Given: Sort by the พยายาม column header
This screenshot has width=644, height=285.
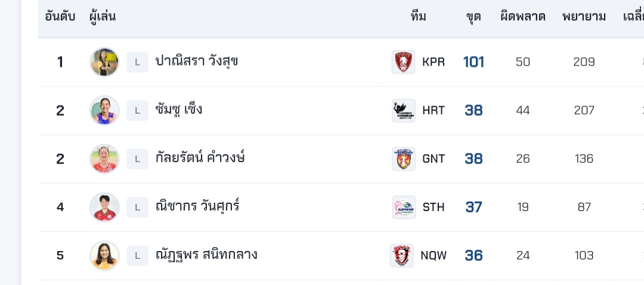Looking at the screenshot, I should [x=584, y=17].
